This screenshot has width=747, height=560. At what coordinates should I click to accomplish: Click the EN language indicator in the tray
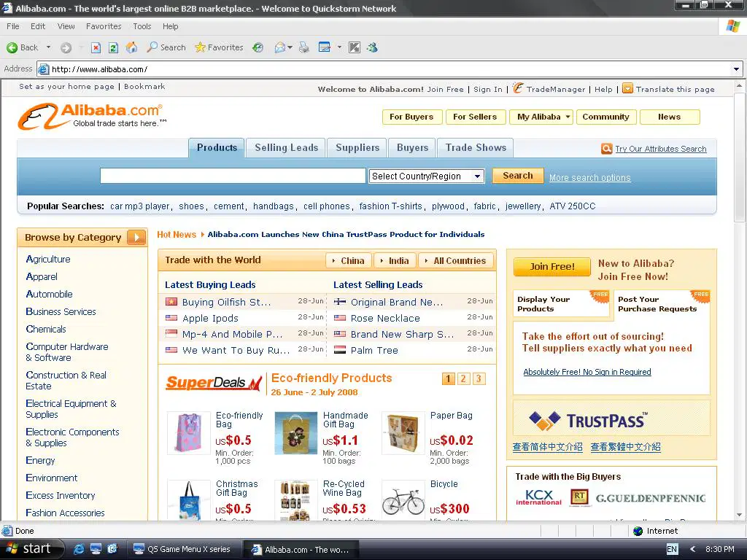click(x=672, y=549)
